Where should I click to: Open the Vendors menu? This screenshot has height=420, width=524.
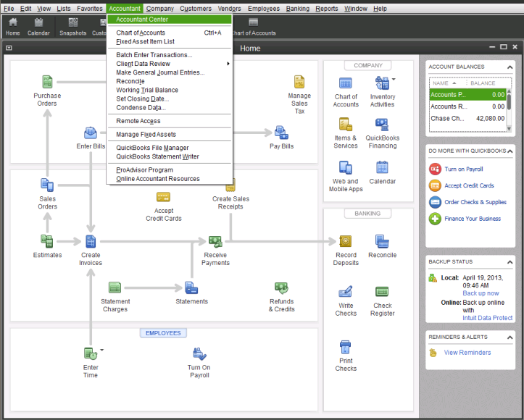pyautogui.click(x=229, y=9)
